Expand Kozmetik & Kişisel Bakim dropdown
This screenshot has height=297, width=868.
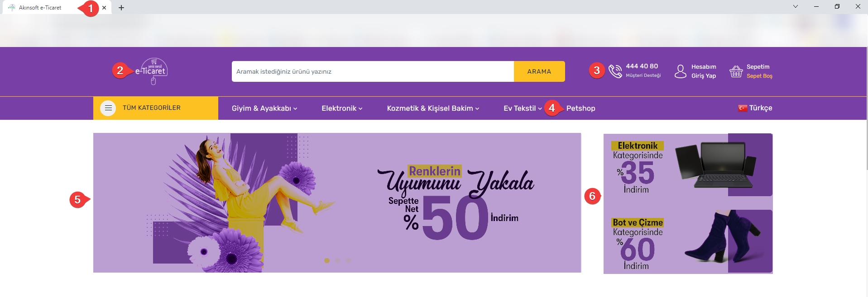(x=433, y=108)
